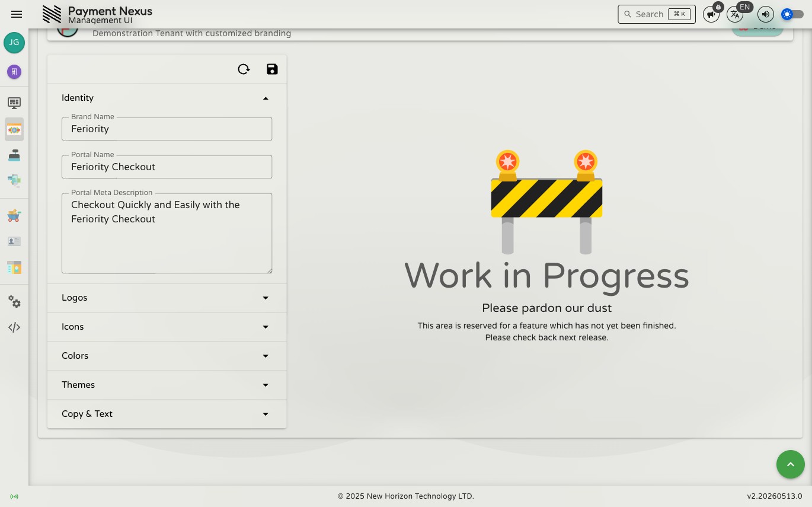The height and width of the screenshot is (507, 812).
Task: Expand the Logos section
Action: click(x=167, y=298)
